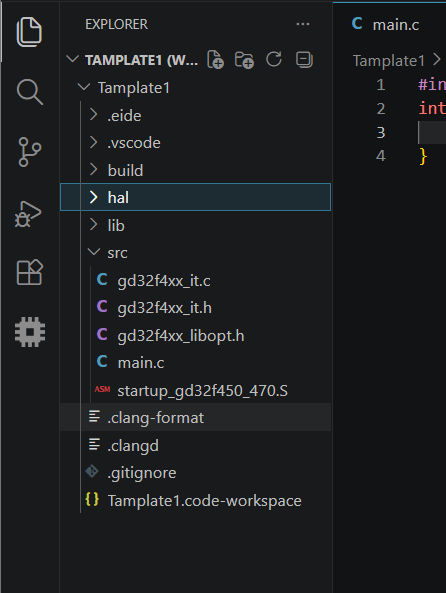
Task: Open the .clang-format file
Action: pos(195,418)
